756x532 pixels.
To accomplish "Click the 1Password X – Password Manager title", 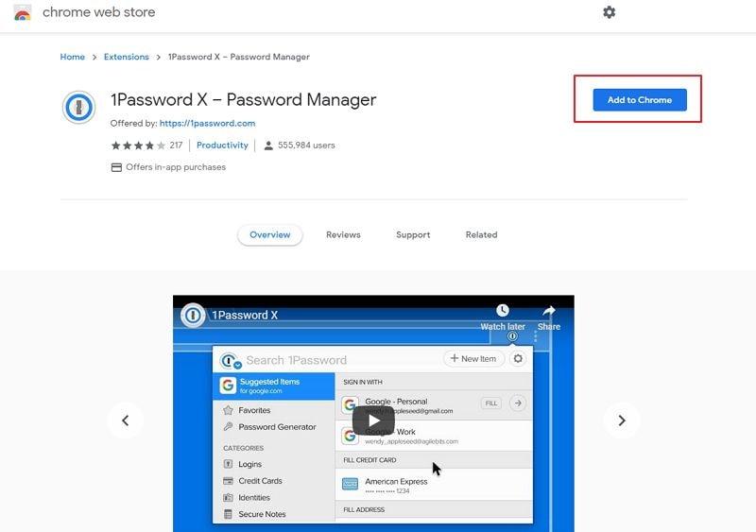I will 244,100.
